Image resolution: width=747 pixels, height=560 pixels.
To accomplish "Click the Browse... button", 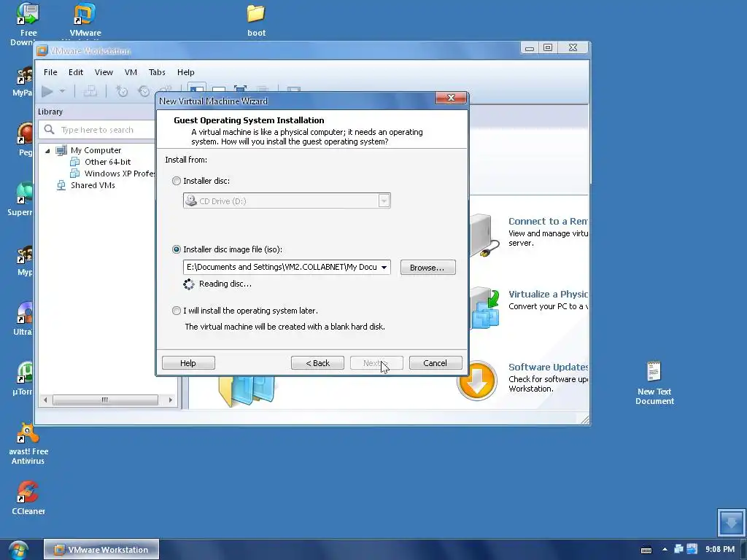I will pos(427,268).
